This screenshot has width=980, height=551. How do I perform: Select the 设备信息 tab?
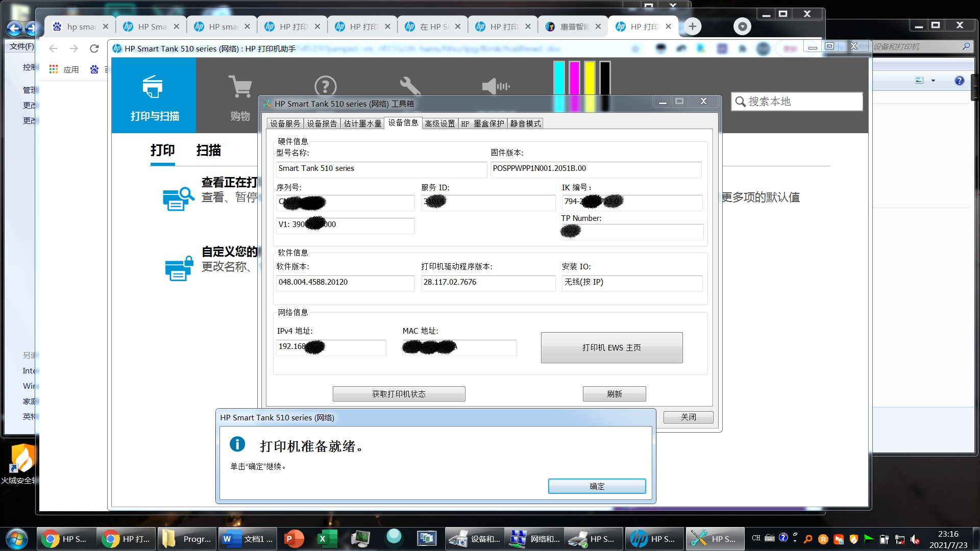point(403,122)
